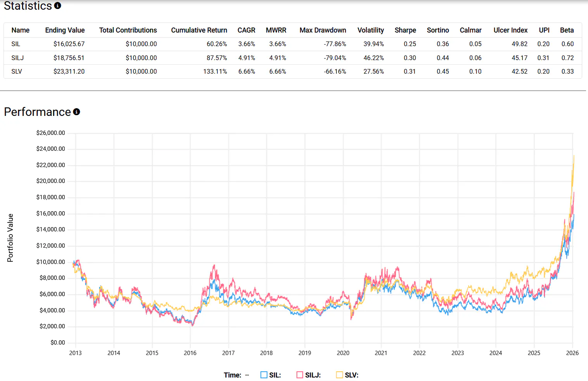Select the SIL name cell in the table
The width and height of the screenshot is (588, 381).
(16, 44)
